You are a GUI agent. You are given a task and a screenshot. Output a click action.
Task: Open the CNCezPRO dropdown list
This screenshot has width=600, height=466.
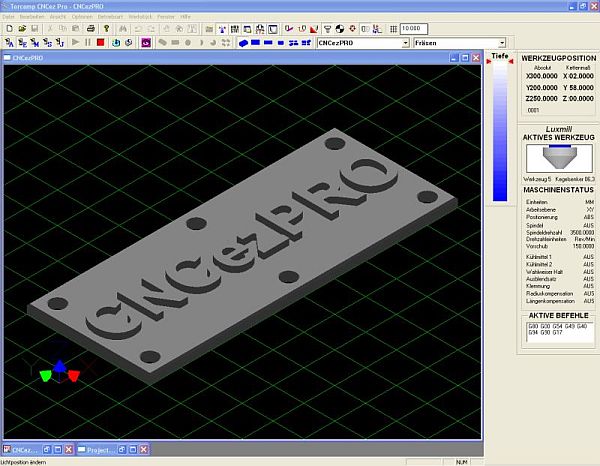(x=405, y=43)
